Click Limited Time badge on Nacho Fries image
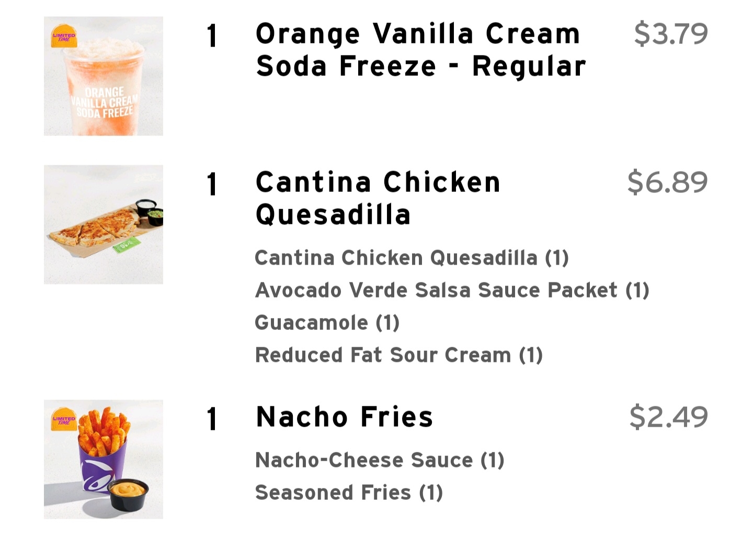 coord(64,420)
